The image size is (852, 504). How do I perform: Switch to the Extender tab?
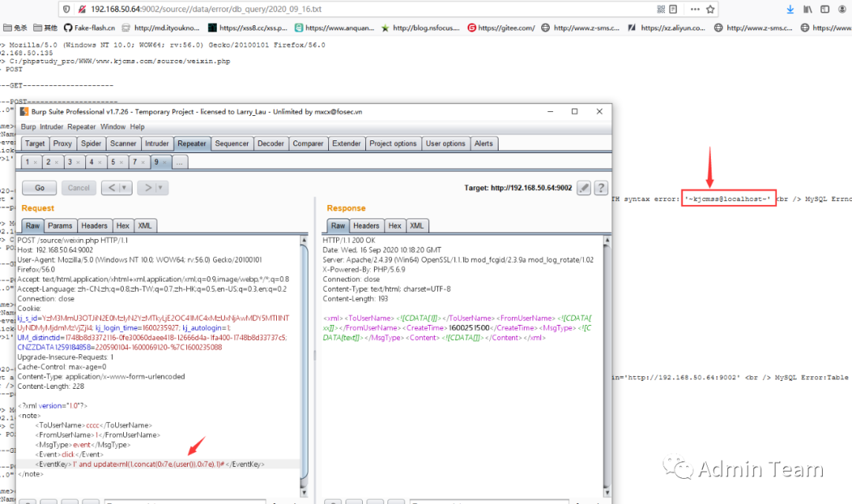346,144
